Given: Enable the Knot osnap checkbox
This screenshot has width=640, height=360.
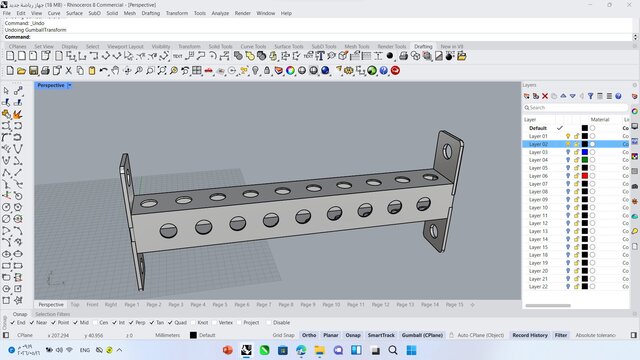Looking at the screenshot, I should (193, 322).
